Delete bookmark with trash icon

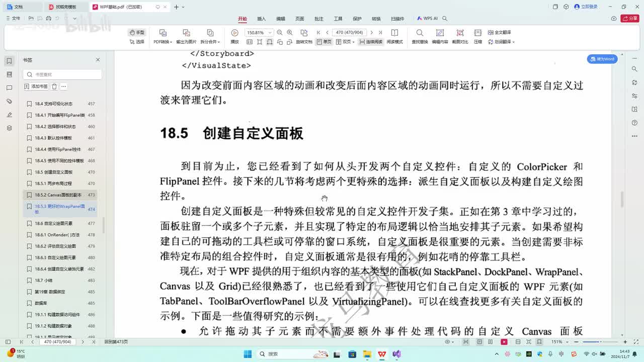pos(54,86)
